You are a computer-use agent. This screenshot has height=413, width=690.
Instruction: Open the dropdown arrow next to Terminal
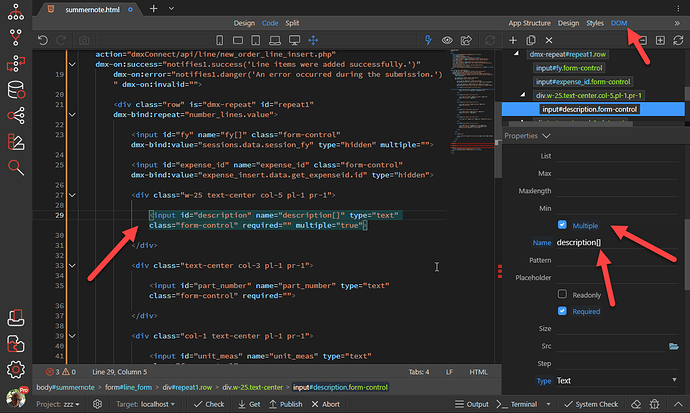(x=548, y=404)
